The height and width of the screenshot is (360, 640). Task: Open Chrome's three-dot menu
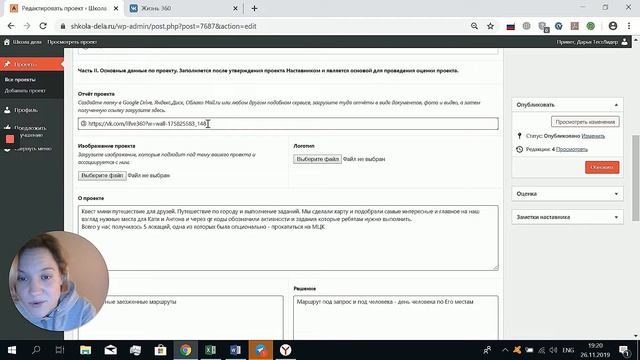pyautogui.click(x=629, y=26)
